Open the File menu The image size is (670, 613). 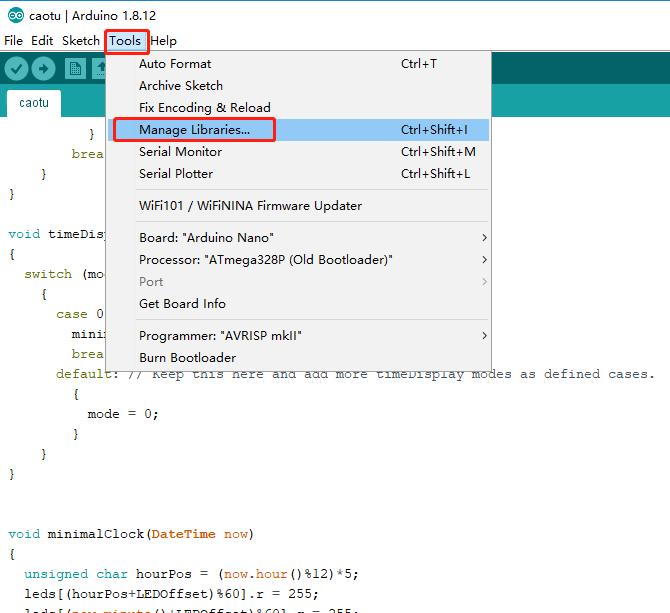click(13, 41)
